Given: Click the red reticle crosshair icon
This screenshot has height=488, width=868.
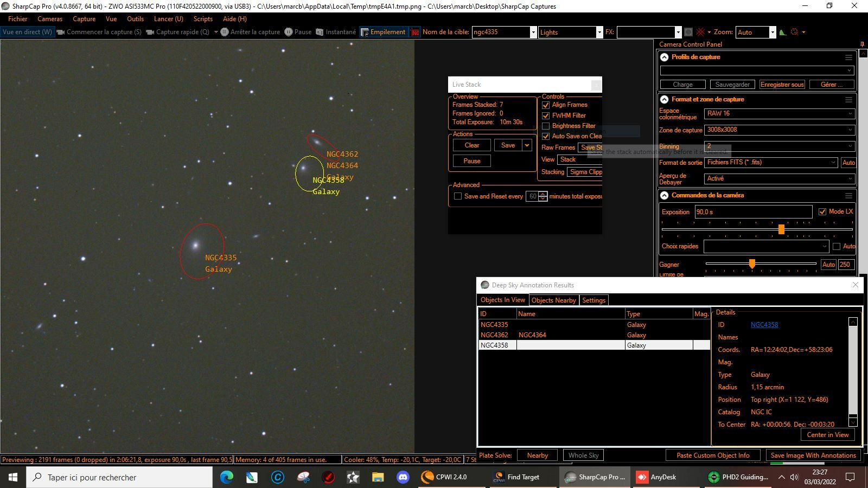Looking at the screenshot, I should 700,32.
